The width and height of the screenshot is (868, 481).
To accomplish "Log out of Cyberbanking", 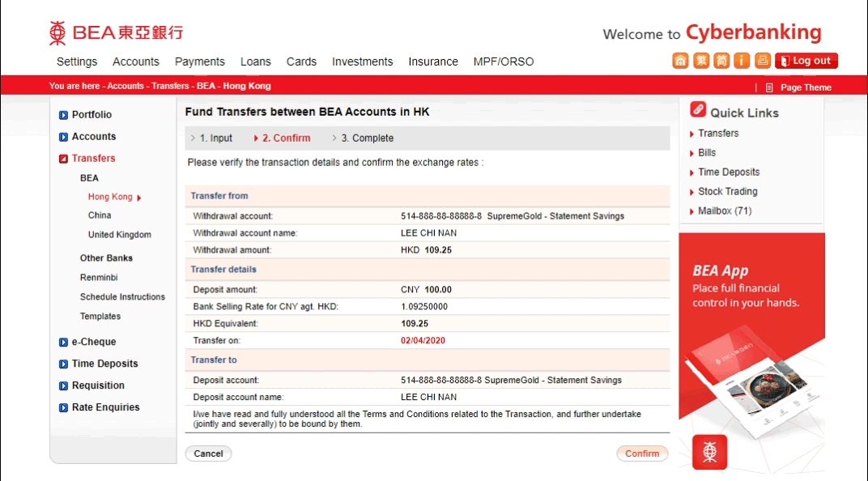I will point(806,61).
